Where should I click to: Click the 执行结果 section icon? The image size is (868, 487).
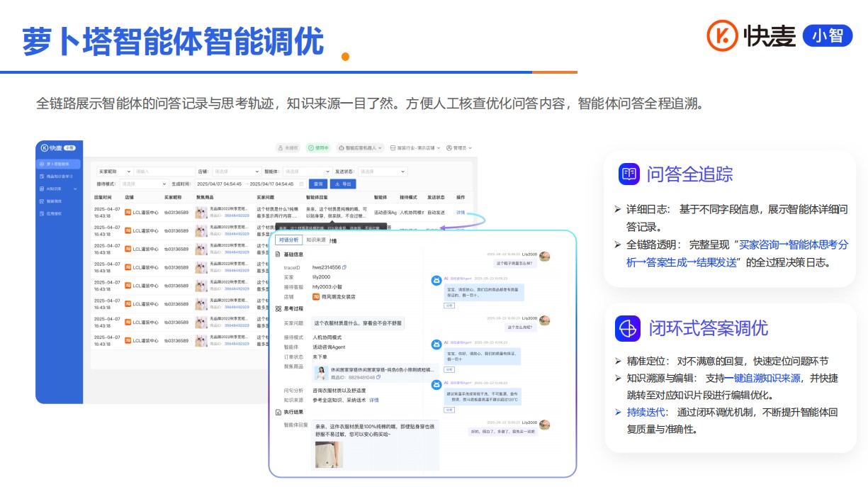[x=278, y=412]
